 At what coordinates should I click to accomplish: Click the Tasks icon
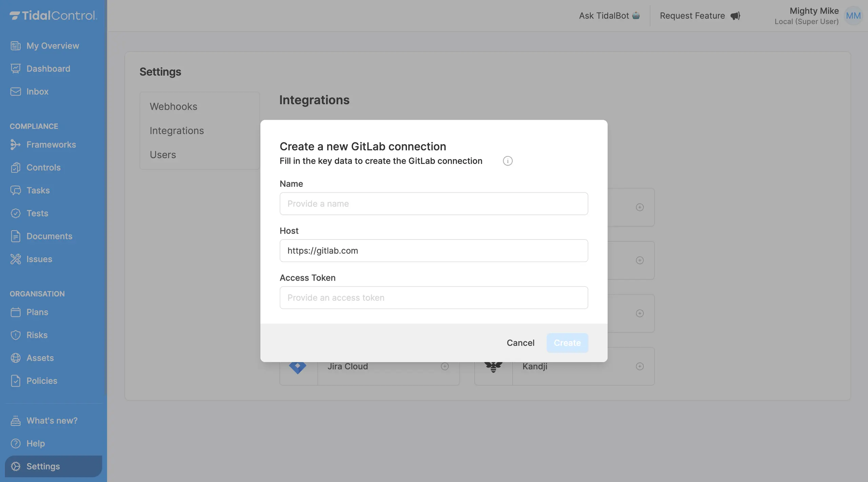click(16, 190)
